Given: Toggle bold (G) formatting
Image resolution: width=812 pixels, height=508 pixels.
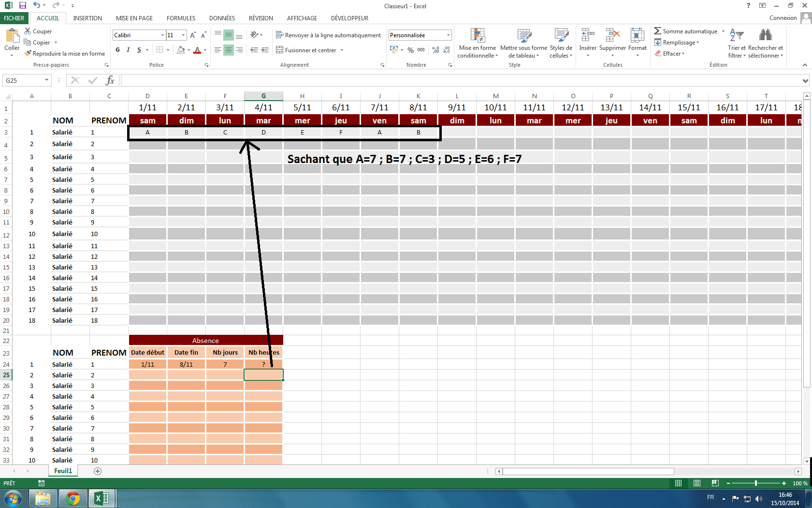Looking at the screenshot, I should click(117, 50).
